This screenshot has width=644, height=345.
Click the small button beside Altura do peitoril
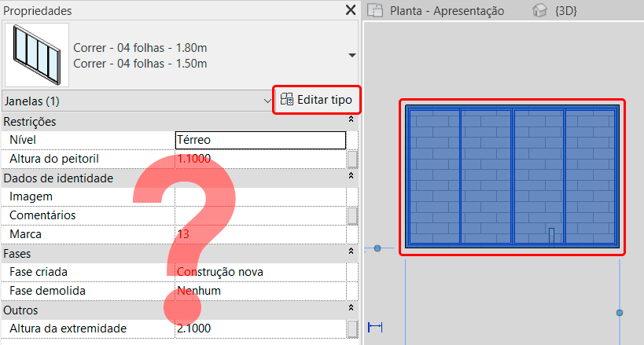coord(352,159)
